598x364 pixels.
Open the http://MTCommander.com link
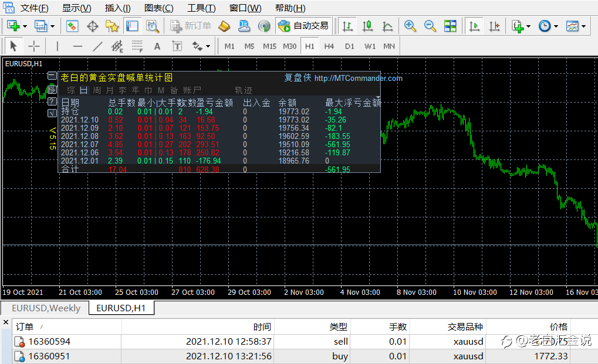pos(359,78)
